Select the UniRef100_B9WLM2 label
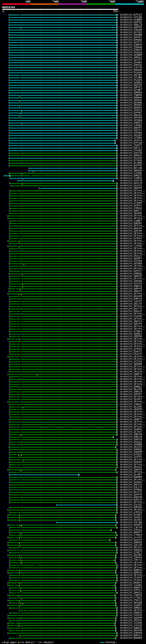 [x=131, y=628]
